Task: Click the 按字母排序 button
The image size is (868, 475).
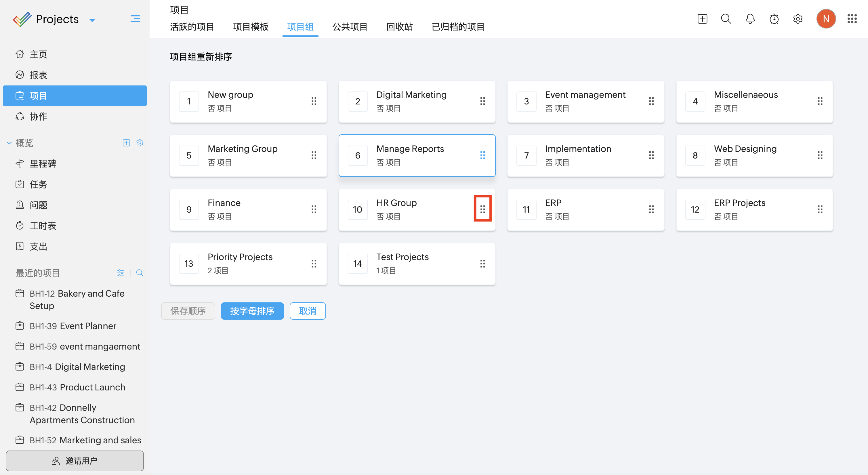Action: pos(252,311)
